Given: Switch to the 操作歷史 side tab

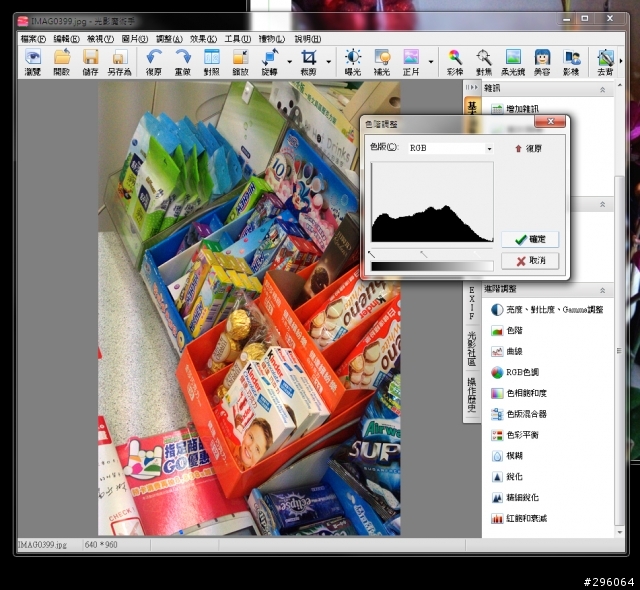Looking at the screenshot, I should tap(471, 395).
